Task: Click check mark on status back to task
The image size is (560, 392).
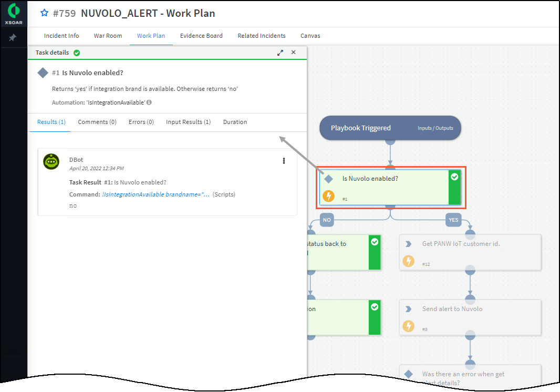Action: click(375, 242)
